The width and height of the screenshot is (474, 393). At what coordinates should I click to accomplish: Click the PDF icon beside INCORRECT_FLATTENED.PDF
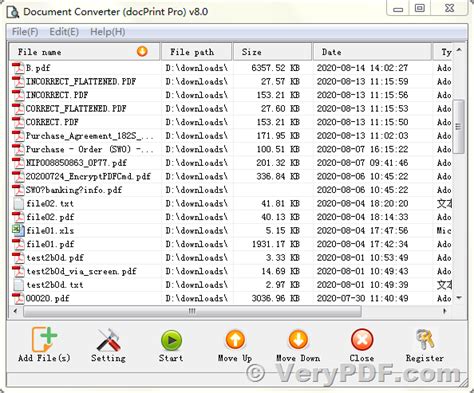pyautogui.click(x=18, y=81)
